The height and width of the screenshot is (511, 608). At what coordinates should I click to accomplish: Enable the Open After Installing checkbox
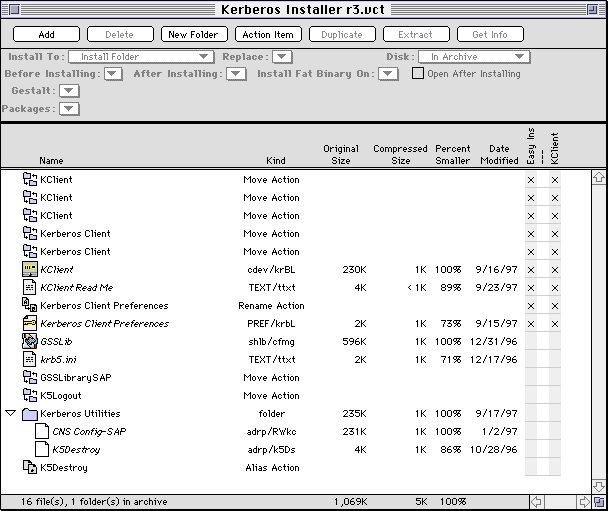click(x=419, y=74)
